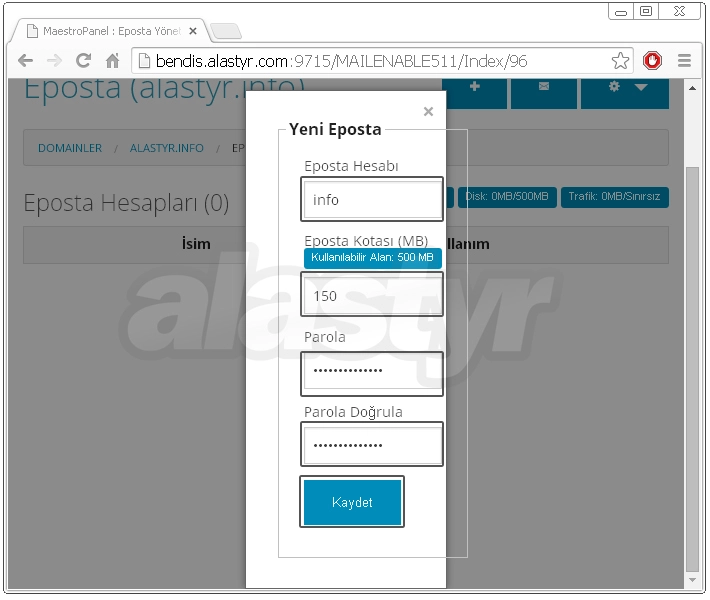Open the red adblock extension icon
The width and height of the screenshot is (710, 600).
click(x=652, y=60)
